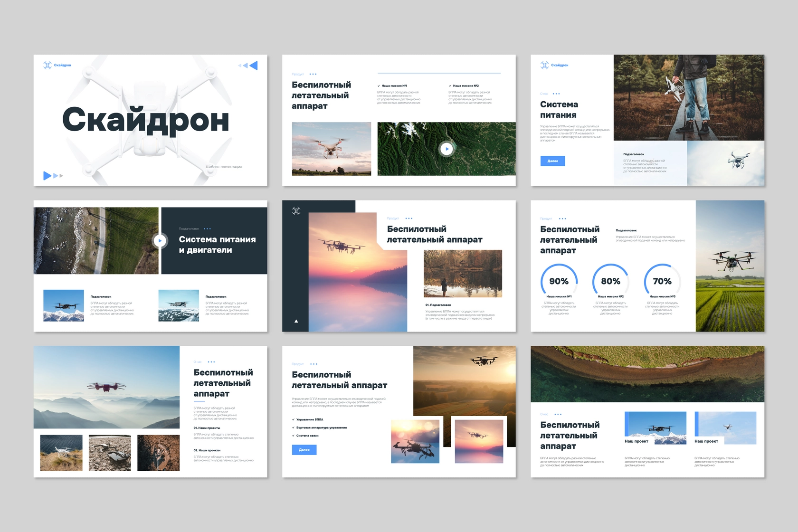Click the play button on the green map image
The width and height of the screenshot is (798, 532).
point(446,149)
